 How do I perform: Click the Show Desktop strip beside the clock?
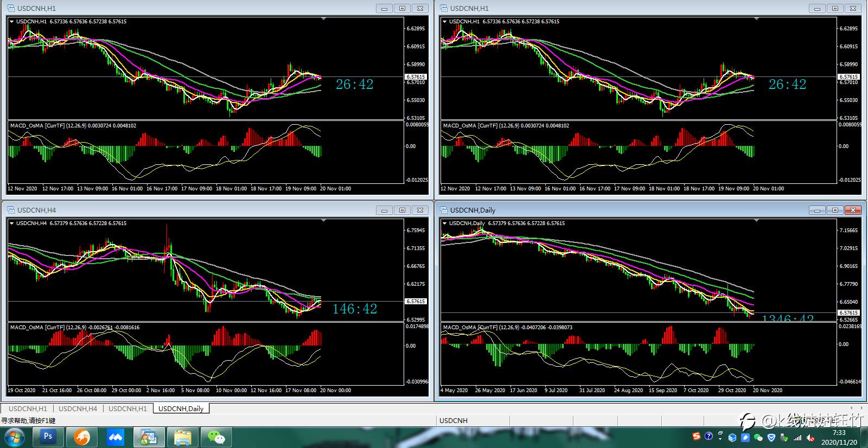[x=865, y=437]
